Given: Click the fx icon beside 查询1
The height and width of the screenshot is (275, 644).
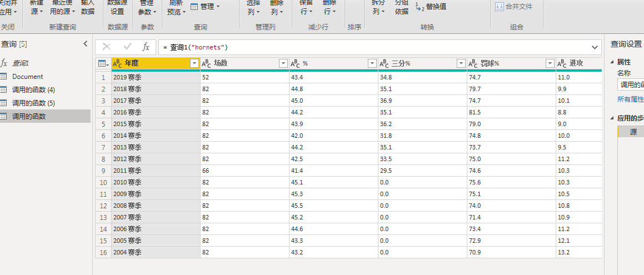Looking at the screenshot, I should pos(4,63).
